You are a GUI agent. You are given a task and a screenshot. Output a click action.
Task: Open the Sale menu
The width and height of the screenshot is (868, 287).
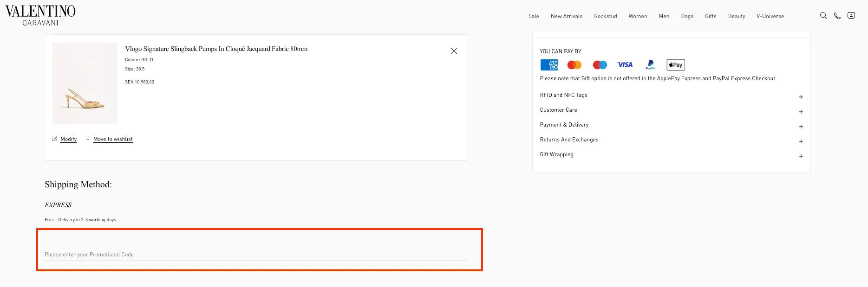point(533,16)
